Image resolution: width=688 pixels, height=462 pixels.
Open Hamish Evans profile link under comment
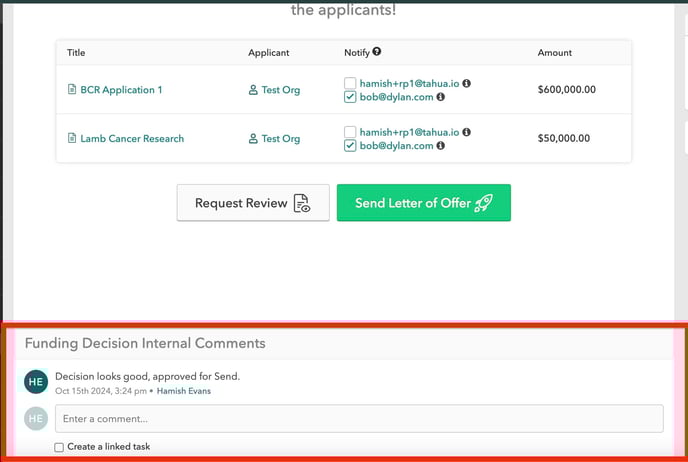click(x=183, y=391)
